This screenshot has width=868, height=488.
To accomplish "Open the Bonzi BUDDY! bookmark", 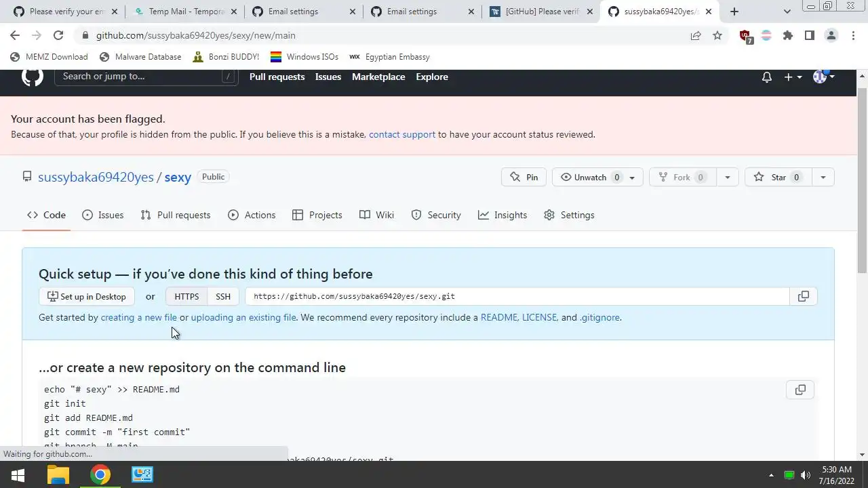I will point(226,57).
